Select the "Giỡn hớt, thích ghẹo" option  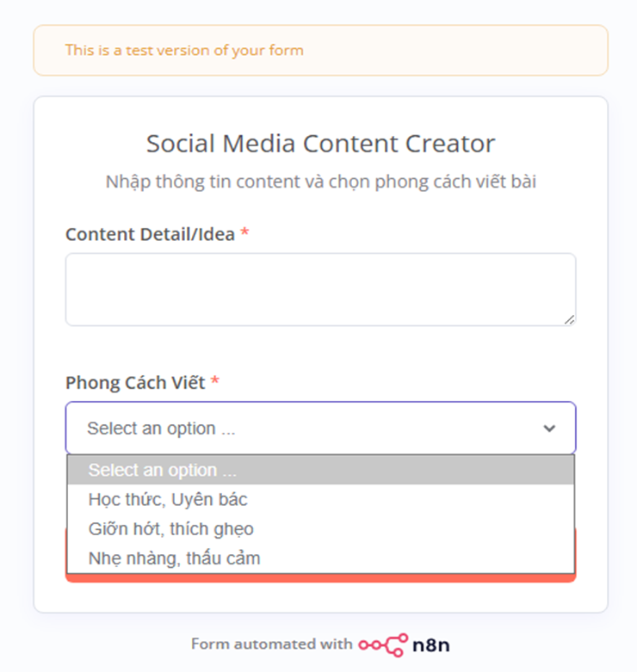click(x=170, y=528)
